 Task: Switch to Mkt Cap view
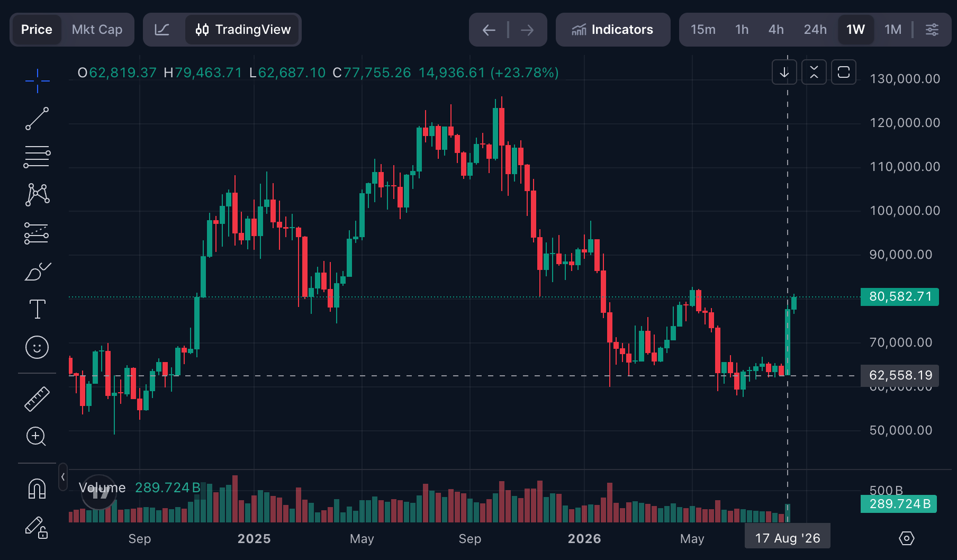click(x=97, y=30)
